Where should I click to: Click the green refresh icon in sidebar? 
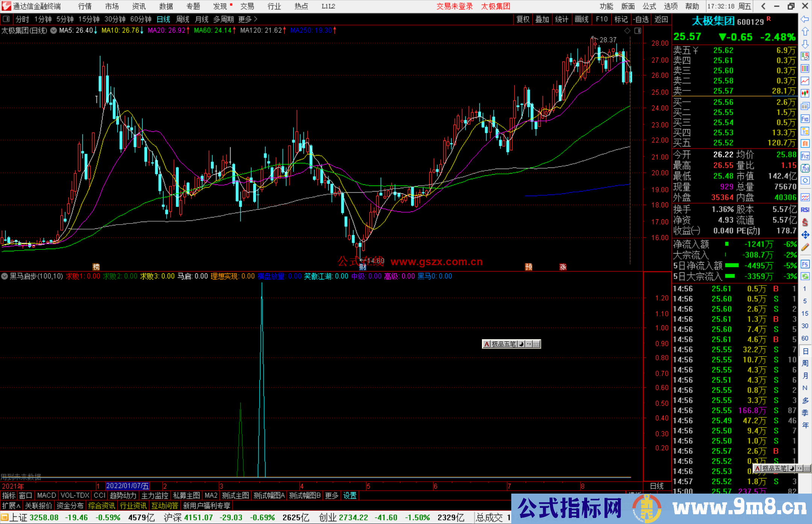[805, 276]
